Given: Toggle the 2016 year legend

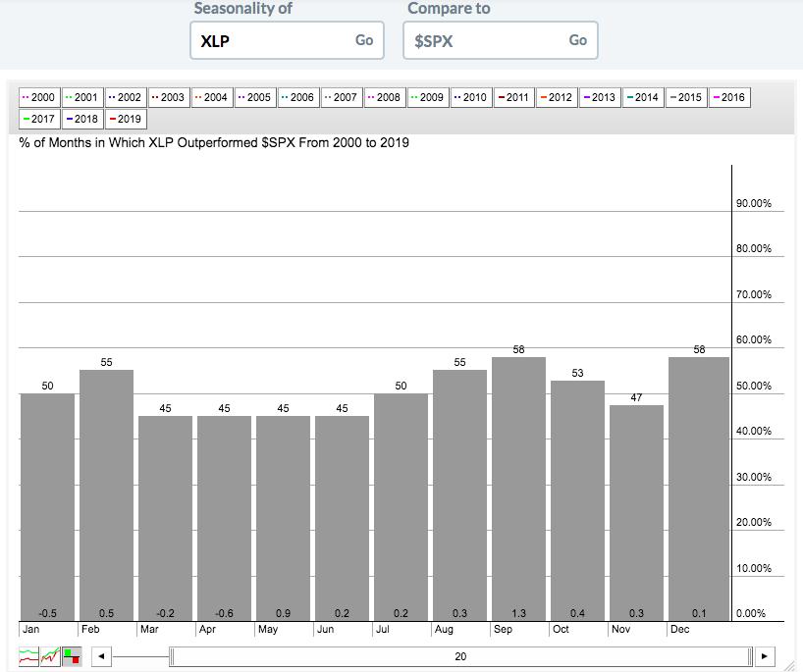Looking at the screenshot, I should tap(729, 97).
